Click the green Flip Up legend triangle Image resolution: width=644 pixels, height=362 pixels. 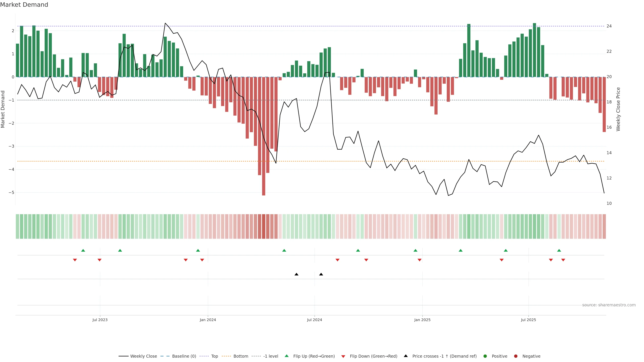(287, 356)
